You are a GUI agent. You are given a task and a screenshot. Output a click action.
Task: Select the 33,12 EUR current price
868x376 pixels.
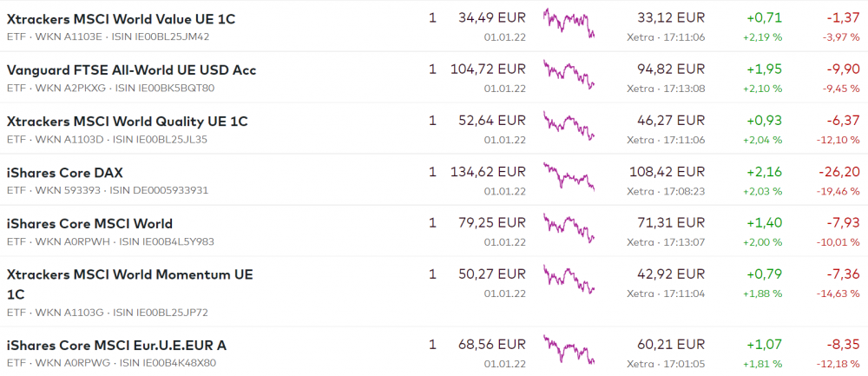pos(671,18)
